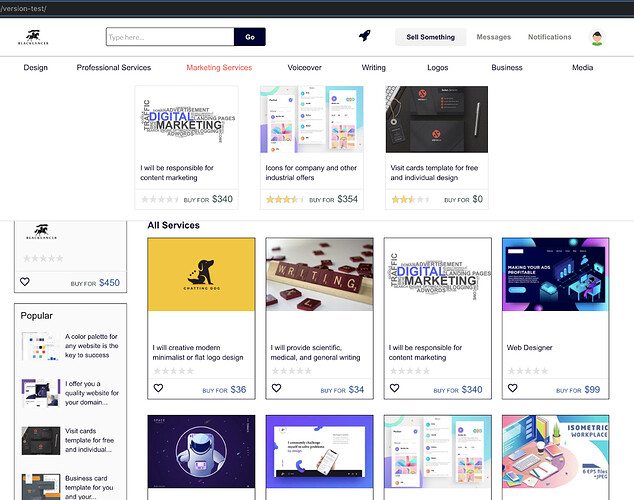Click 'Buy for $34' on writing card
634x500 pixels.
pos(342,390)
